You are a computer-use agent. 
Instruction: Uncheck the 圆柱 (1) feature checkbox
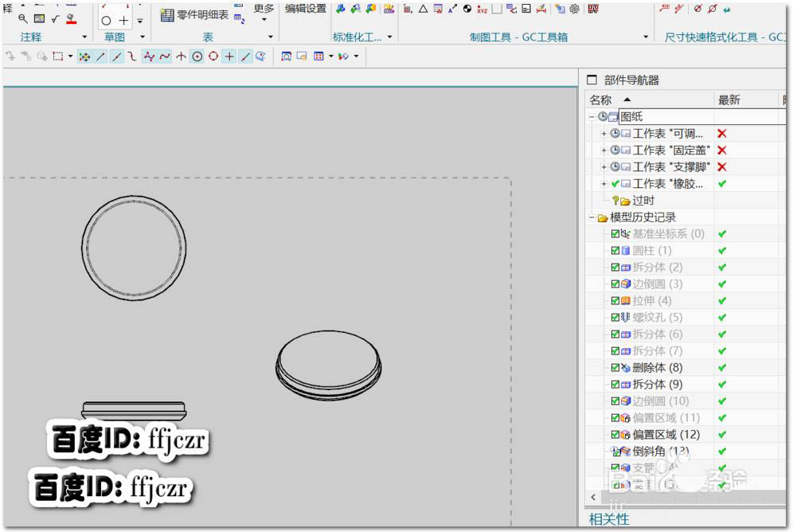pyautogui.click(x=615, y=251)
